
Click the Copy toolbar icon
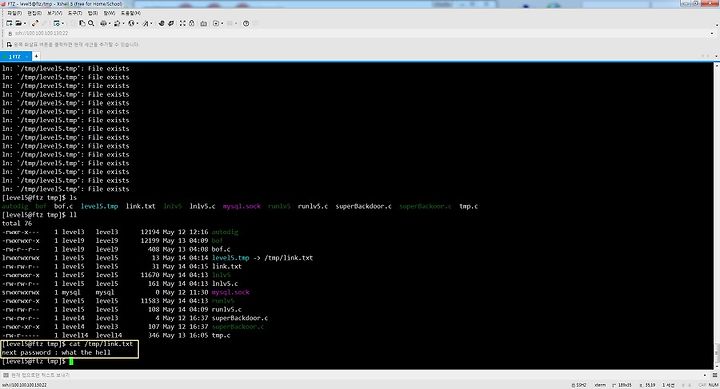(x=82, y=23)
